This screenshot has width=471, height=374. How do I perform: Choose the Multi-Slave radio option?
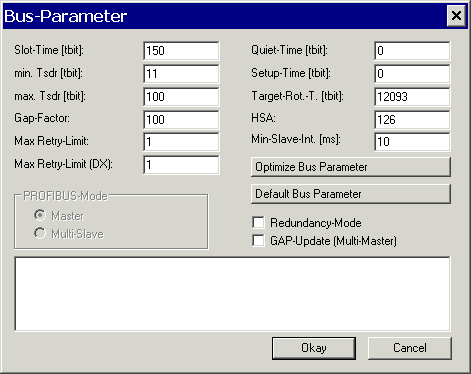(x=40, y=233)
